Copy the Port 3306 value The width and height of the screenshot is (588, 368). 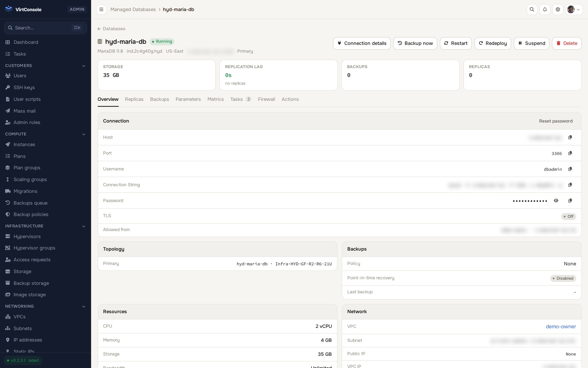pyautogui.click(x=570, y=153)
